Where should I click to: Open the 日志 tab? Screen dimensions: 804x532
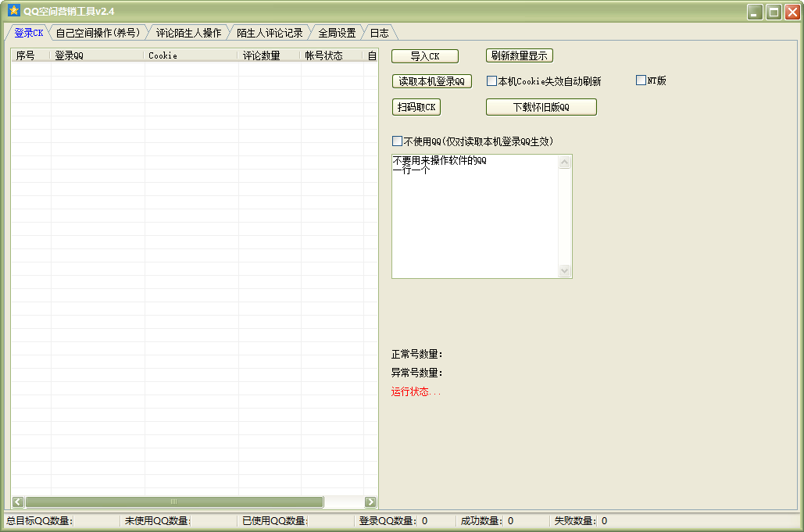380,33
